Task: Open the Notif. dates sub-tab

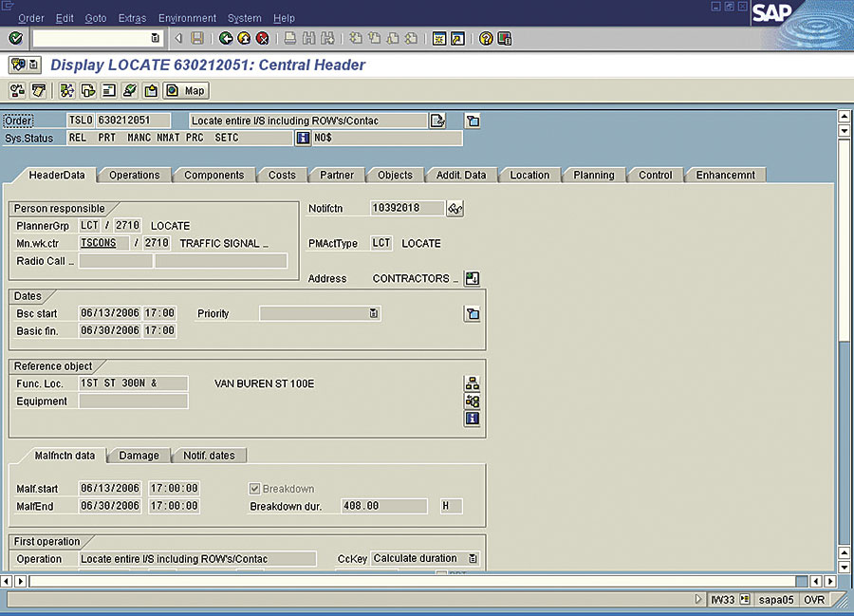Action: [209, 456]
